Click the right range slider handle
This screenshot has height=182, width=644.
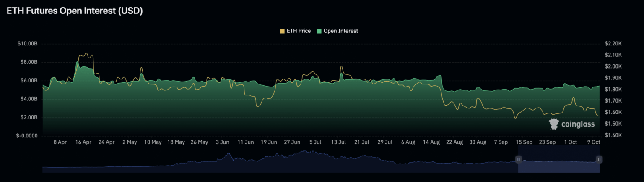[599, 159]
